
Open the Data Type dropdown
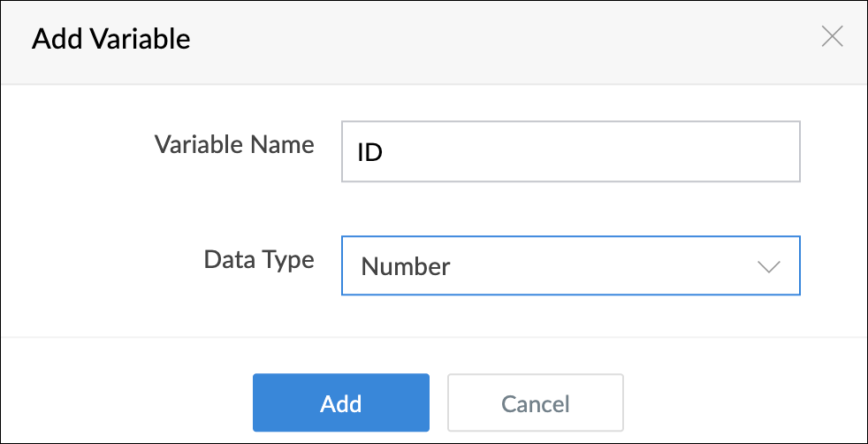pyautogui.click(x=570, y=266)
